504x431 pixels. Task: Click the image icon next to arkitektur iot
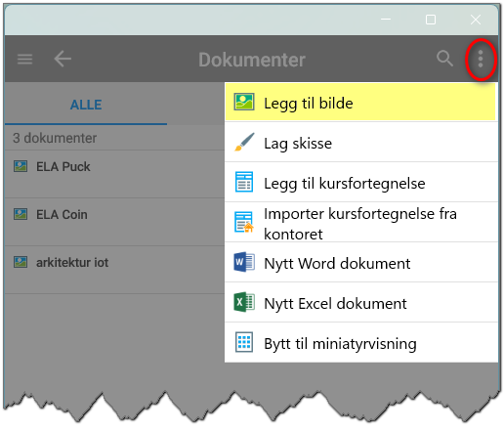click(21, 262)
